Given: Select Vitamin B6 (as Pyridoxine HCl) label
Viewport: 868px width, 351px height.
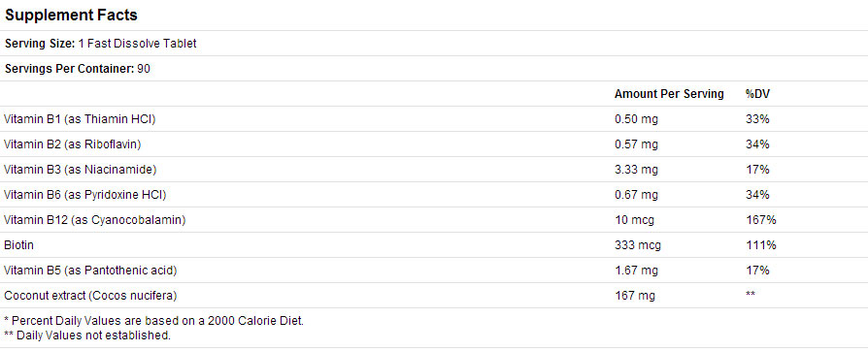Looking at the screenshot, I should (x=85, y=195).
